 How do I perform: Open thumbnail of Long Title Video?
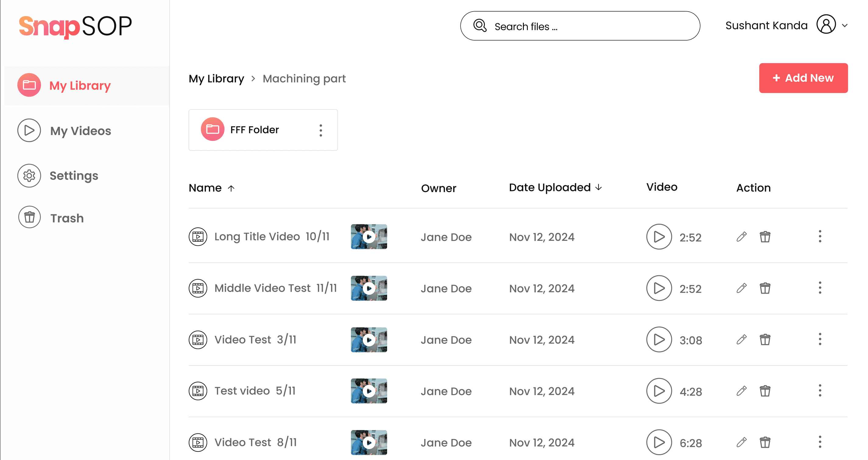369,237
